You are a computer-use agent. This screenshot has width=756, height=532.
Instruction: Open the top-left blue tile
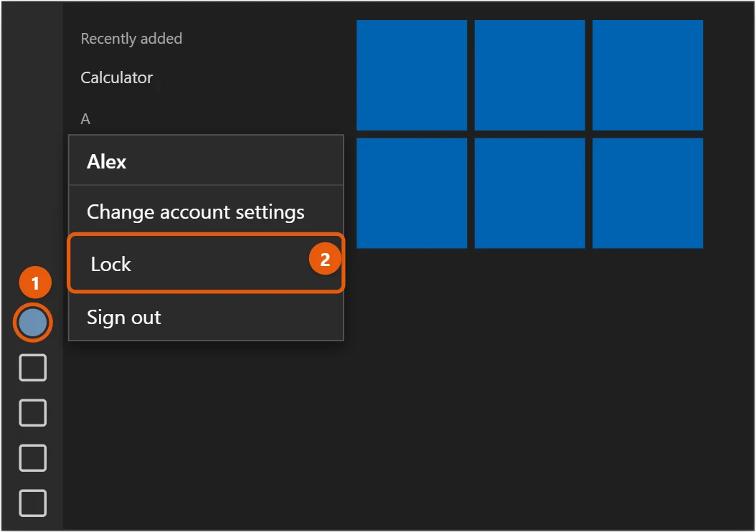pyautogui.click(x=412, y=75)
